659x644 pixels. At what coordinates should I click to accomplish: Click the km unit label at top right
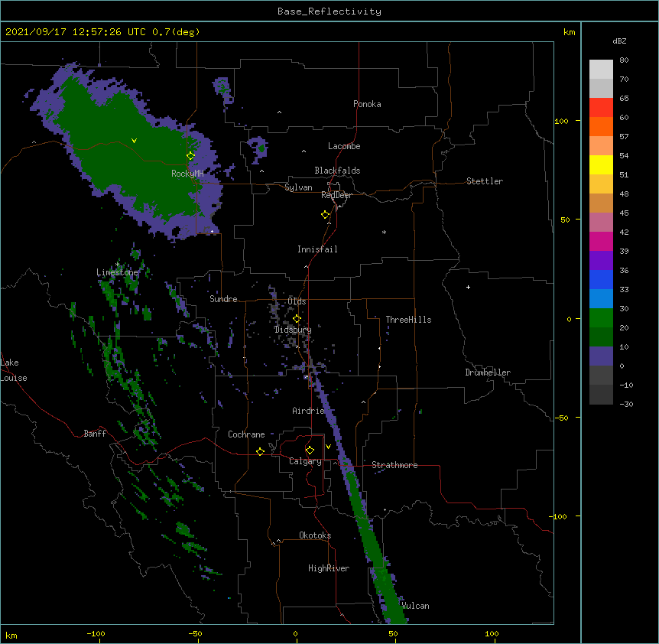pos(569,32)
